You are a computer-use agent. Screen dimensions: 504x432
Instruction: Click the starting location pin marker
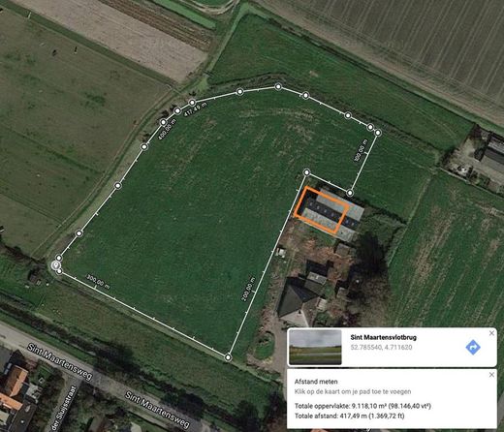pos(56,265)
